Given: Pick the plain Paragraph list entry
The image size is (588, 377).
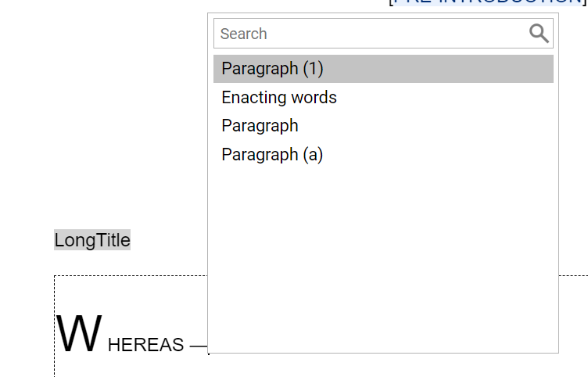Looking at the screenshot, I should pos(260,126).
